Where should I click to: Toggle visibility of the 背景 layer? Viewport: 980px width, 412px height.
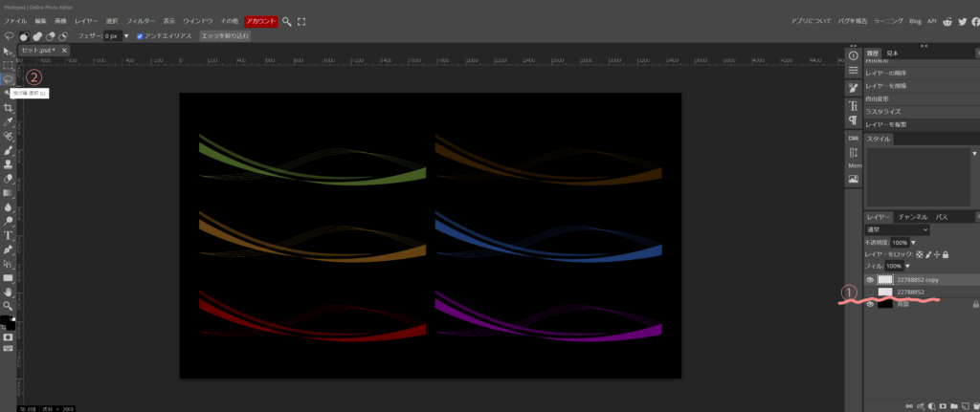(x=870, y=304)
